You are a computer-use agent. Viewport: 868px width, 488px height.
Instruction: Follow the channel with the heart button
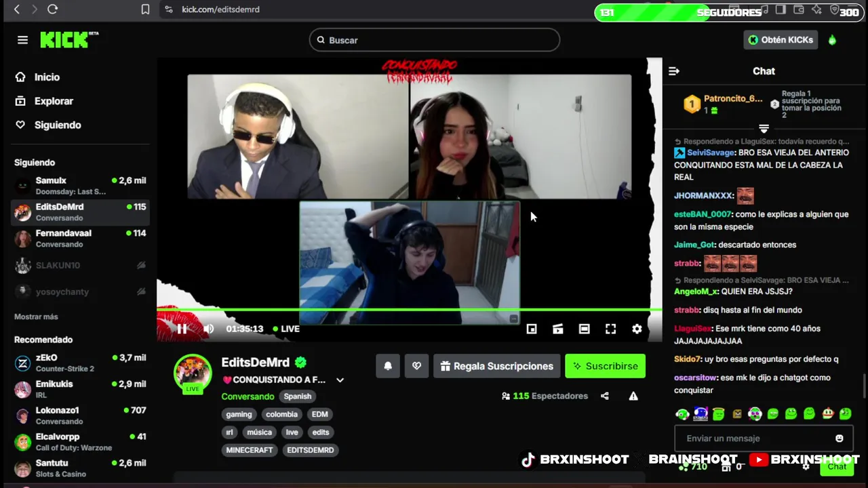[416, 366]
